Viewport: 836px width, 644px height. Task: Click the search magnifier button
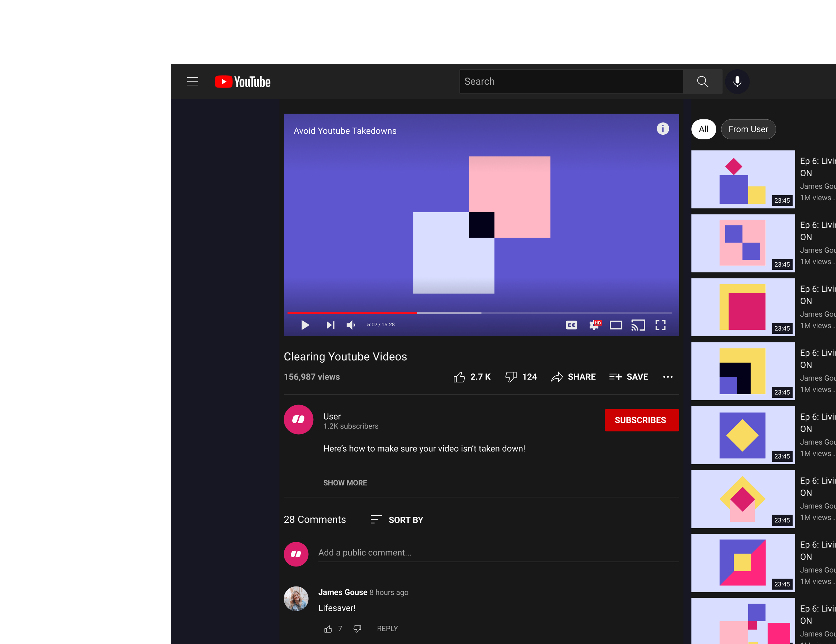click(702, 81)
